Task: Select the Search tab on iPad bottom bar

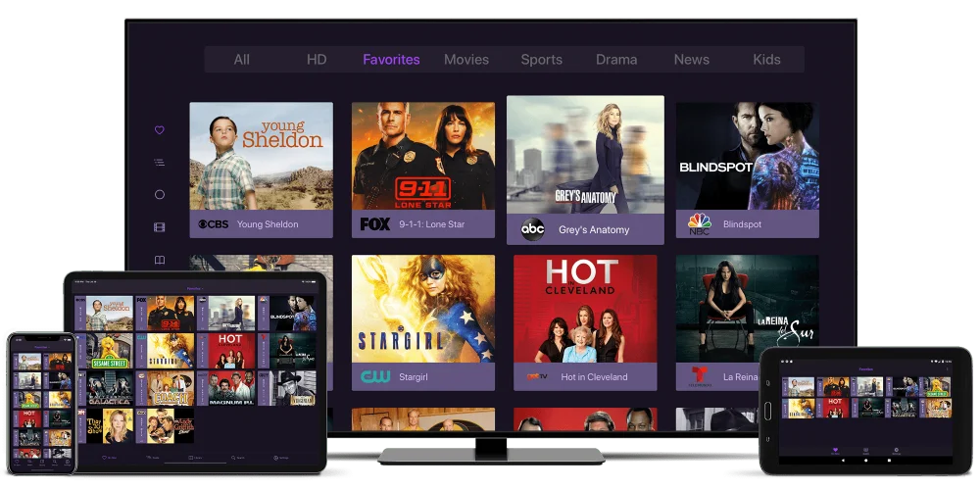Action: [238, 458]
